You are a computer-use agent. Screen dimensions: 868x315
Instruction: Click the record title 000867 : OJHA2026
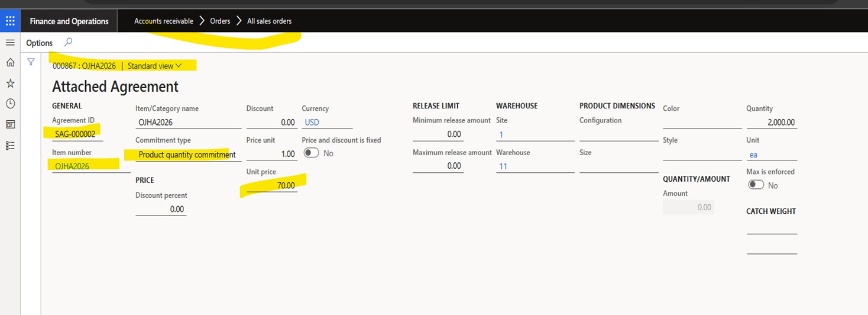[x=85, y=66]
